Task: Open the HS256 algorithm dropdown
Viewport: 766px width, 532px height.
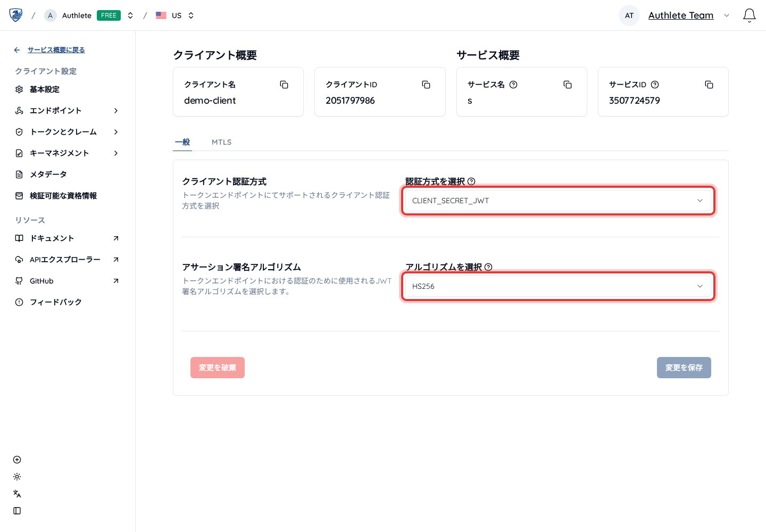Action: coord(558,286)
